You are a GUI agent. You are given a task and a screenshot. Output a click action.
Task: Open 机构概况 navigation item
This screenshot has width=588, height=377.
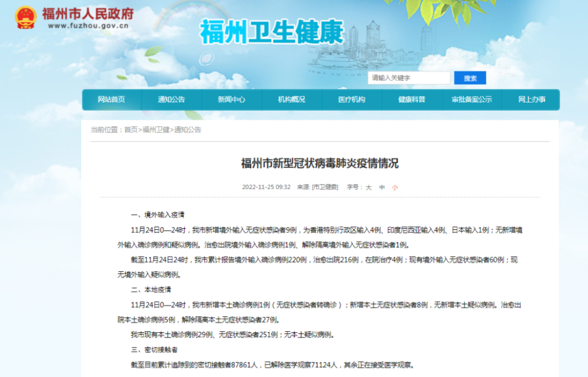(x=292, y=99)
